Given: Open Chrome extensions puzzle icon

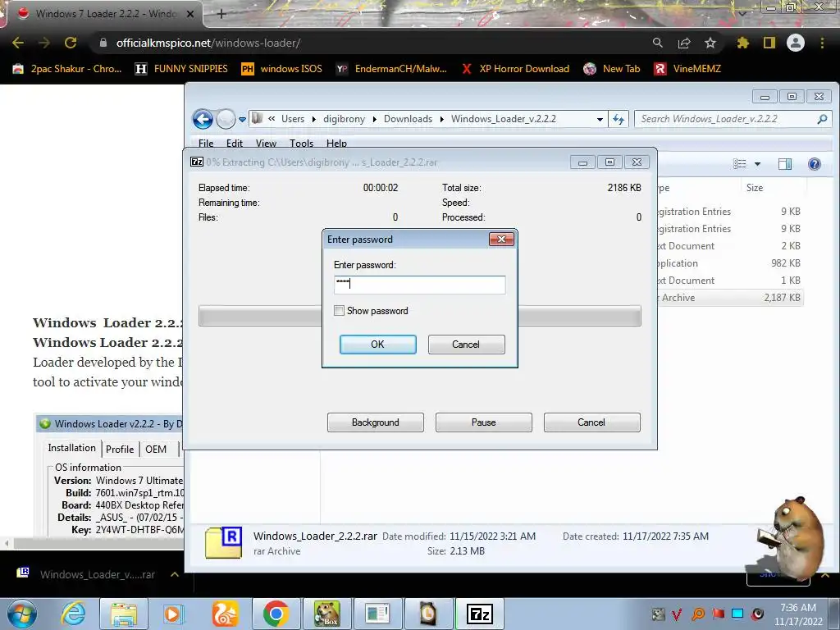Looking at the screenshot, I should pos(742,43).
